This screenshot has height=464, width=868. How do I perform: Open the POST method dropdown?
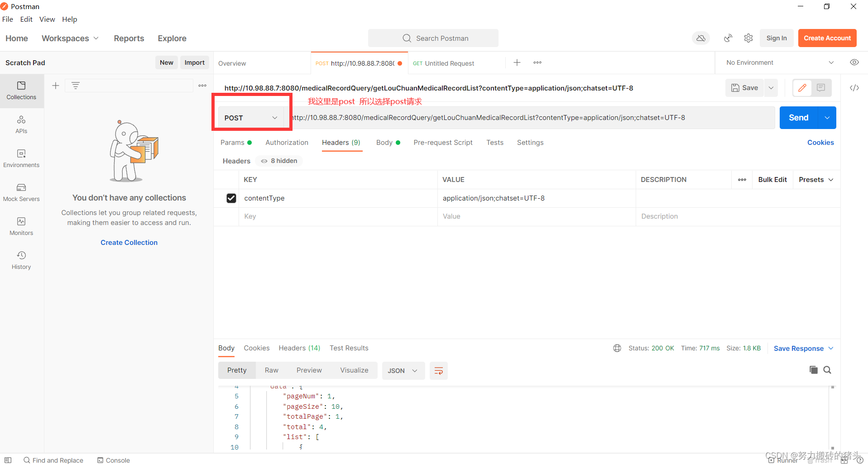pos(251,118)
